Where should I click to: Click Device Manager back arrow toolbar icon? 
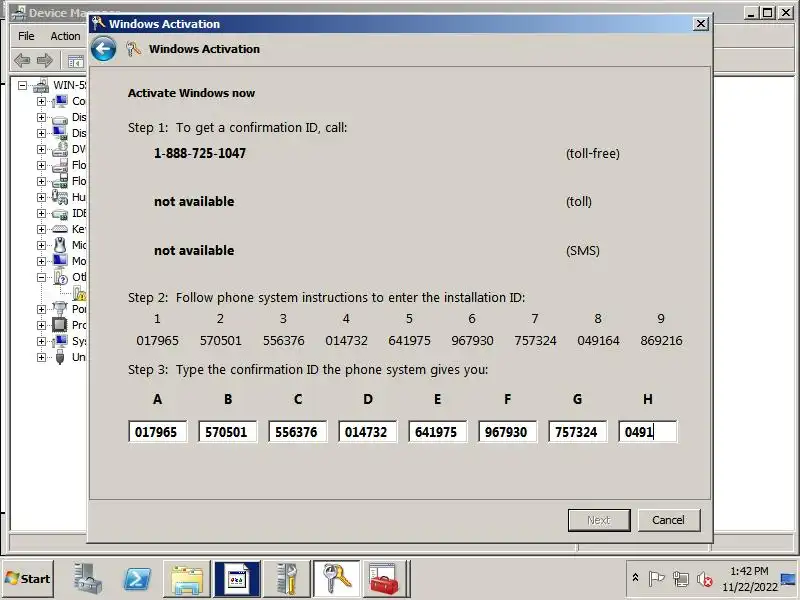pyautogui.click(x=22, y=60)
